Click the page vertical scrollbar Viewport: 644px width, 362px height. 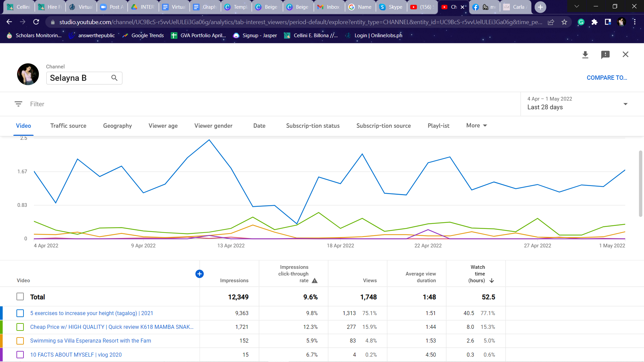coord(640,184)
